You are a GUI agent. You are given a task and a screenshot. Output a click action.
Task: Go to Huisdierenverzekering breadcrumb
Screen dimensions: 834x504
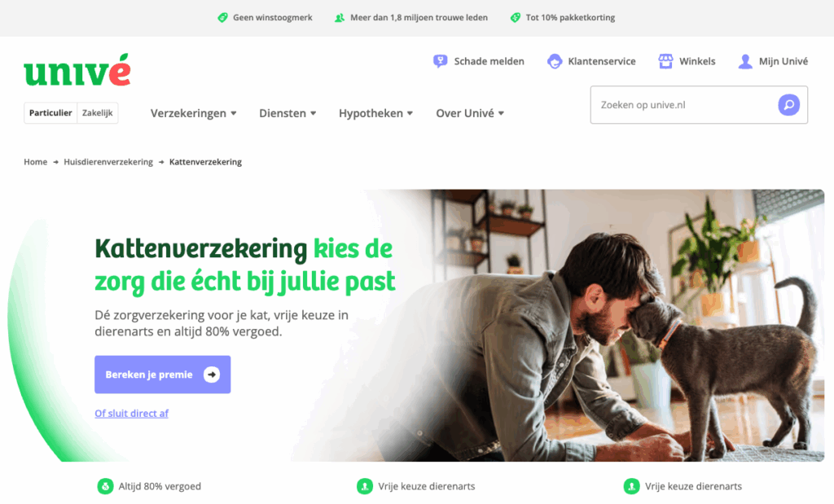click(x=108, y=161)
